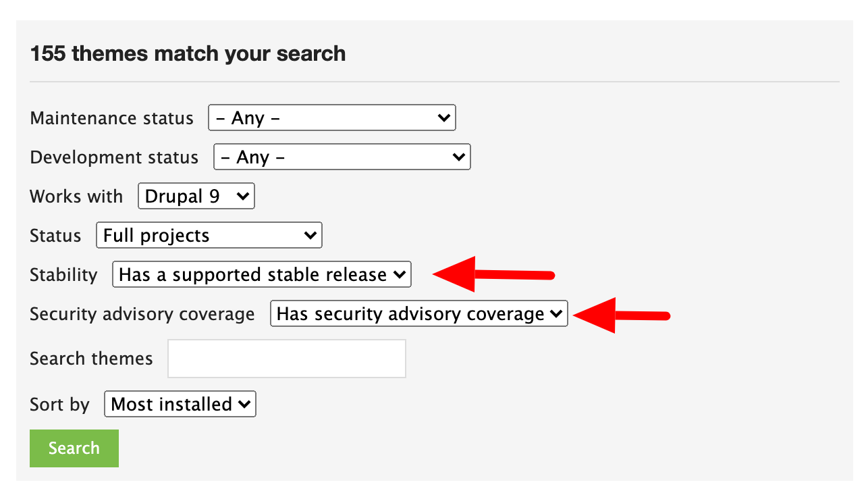Open the Works with Drupal 9 dropdown
868x493 pixels.
[x=196, y=196]
